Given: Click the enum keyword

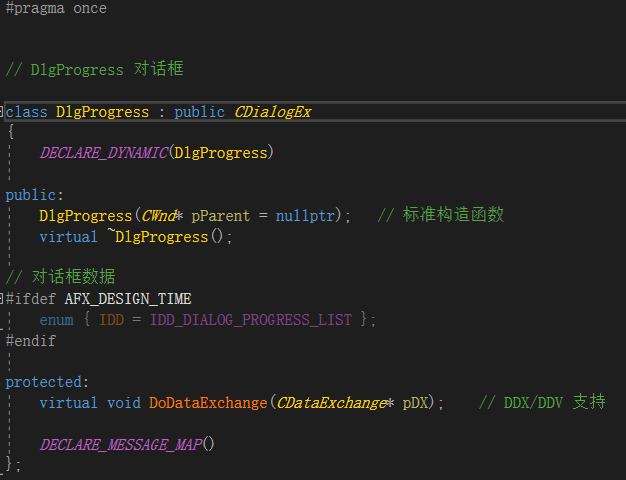Looking at the screenshot, I should [x=56, y=320].
